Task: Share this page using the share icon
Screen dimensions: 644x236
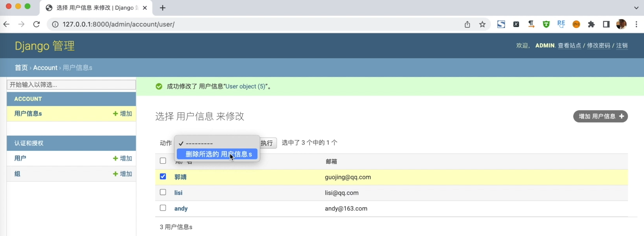Action: [467, 24]
